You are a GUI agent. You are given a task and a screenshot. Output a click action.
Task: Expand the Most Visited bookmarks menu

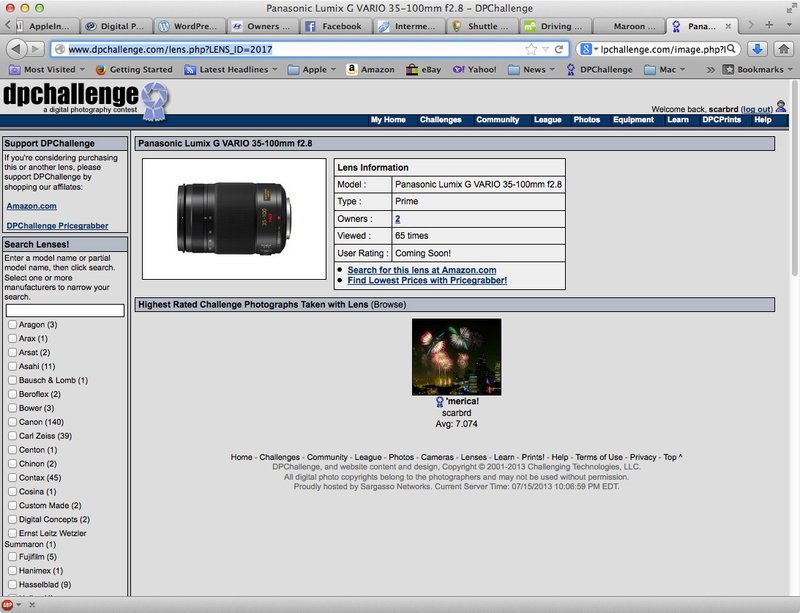[x=46, y=69]
